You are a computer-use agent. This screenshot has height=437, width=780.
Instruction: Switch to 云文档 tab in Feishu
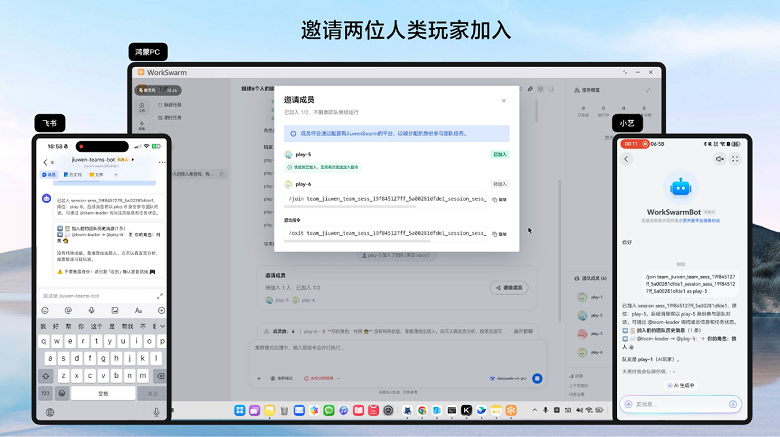click(73, 175)
